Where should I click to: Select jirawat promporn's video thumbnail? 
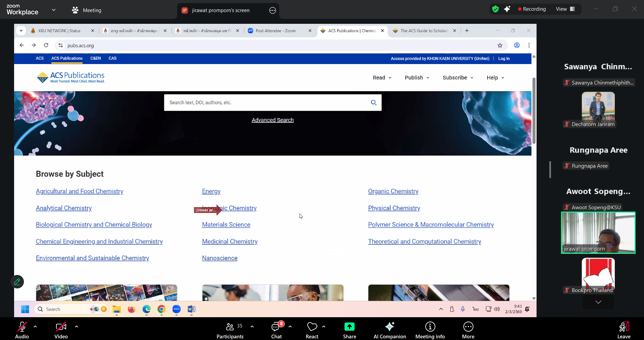coord(598,233)
